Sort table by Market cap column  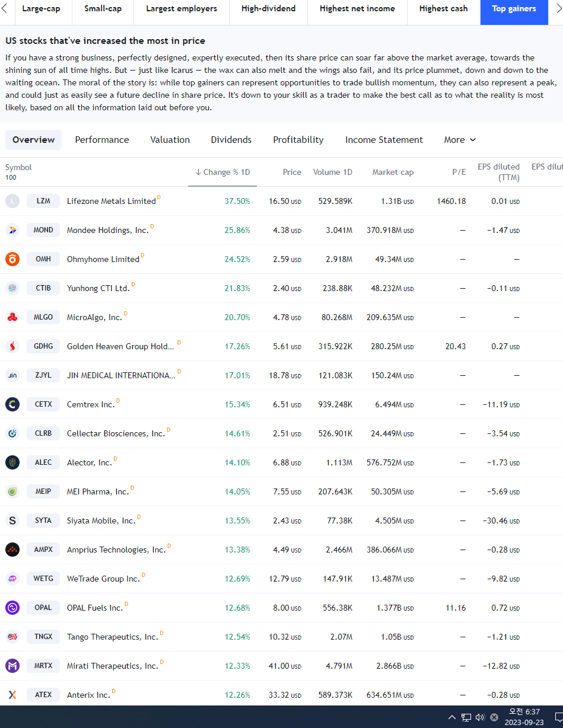point(393,172)
